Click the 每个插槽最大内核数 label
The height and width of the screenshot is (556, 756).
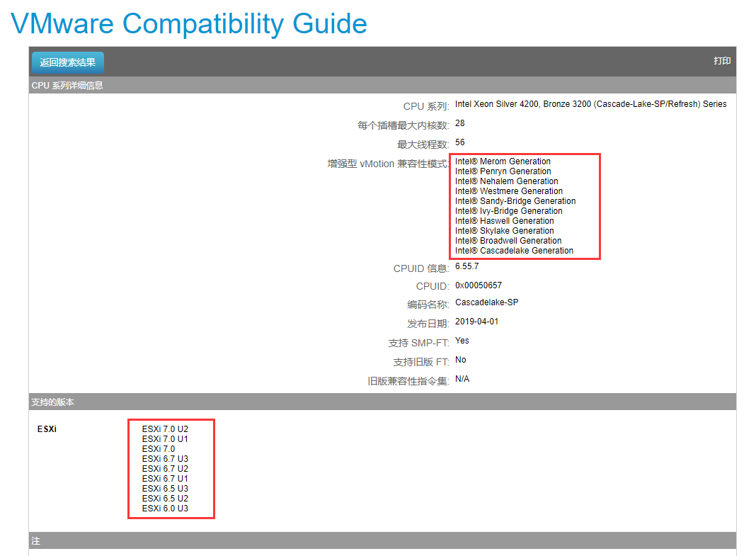pos(403,125)
